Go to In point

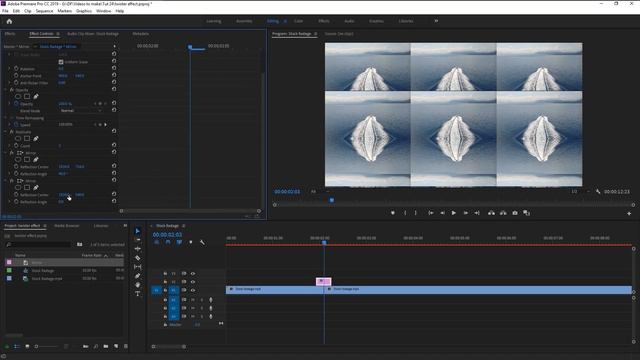(x=431, y=213)
